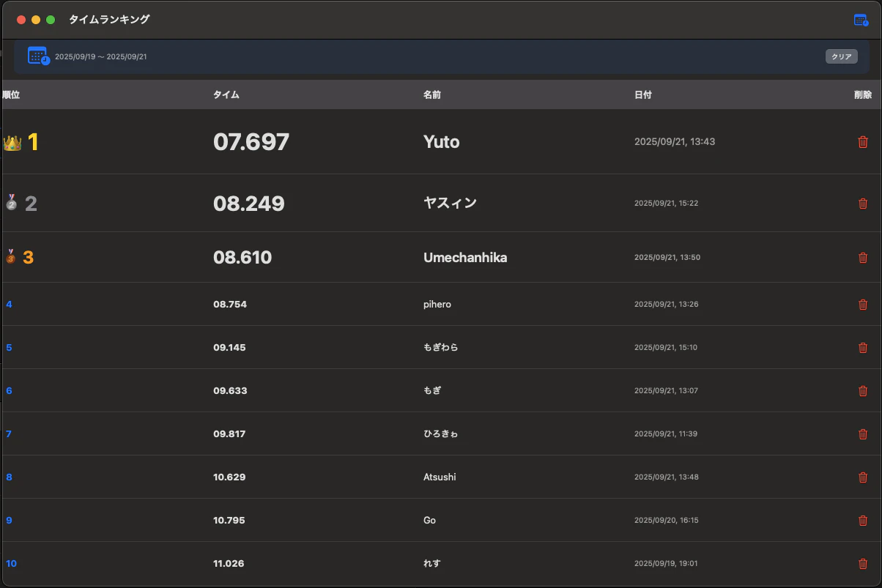Select the time 09.145
Screen dimensions: 882x588
coord(230,348)
